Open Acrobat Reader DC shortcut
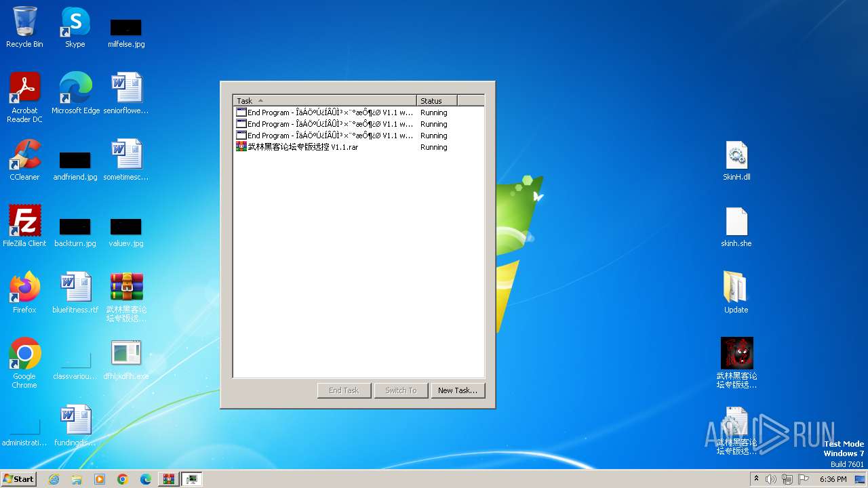The width and height of the screenshot is (868, 488). click(x=24, y=97)
